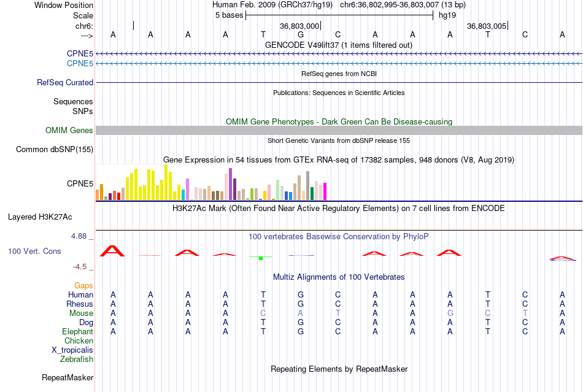This screenshot has height=392, width=583.
Task: Click the chr6: ruler label
Action: coord(85,26)
